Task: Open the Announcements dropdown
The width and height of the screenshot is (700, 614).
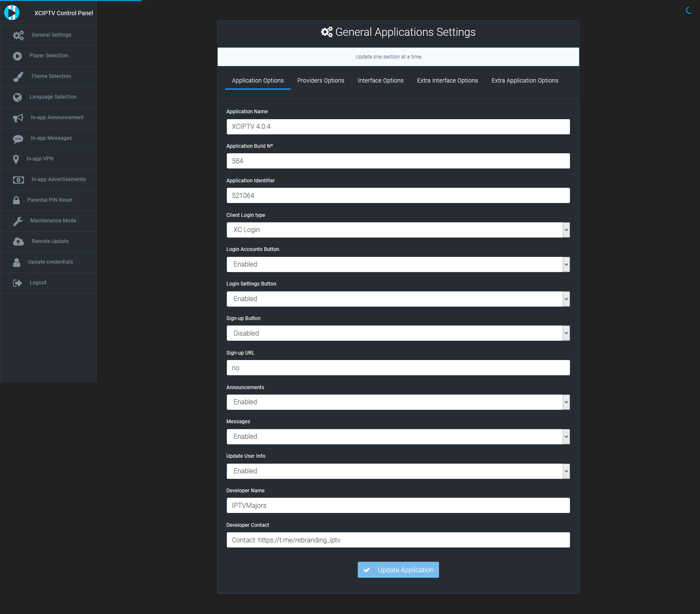Action: coord(398,402)
